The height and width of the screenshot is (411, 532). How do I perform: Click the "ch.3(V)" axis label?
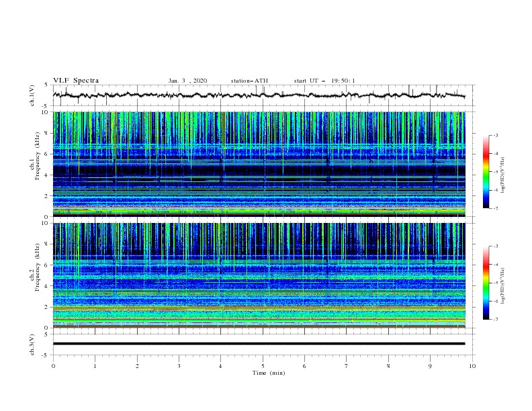tap(32, 345)
